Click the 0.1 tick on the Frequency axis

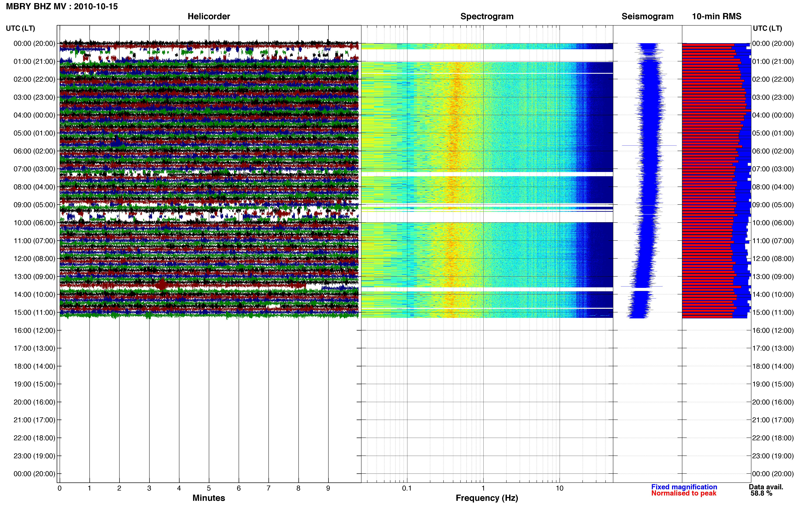point(407,488)
